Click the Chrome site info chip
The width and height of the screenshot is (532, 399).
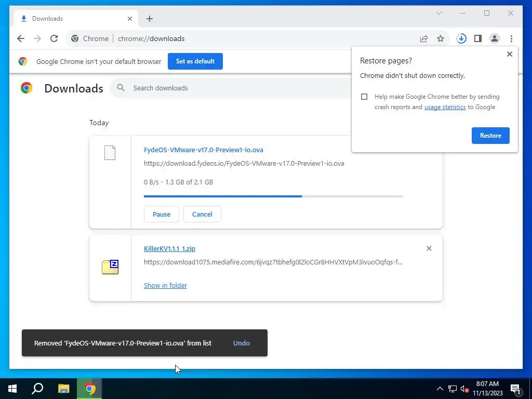[x=90, y=38]
